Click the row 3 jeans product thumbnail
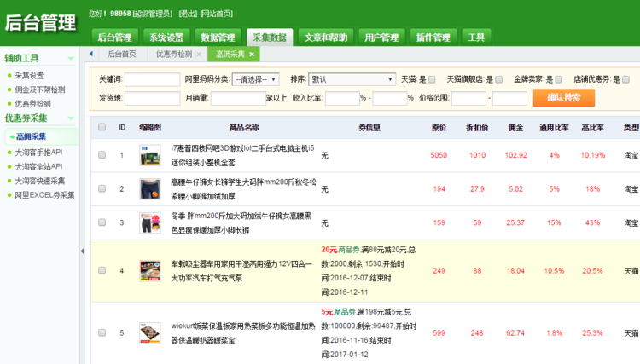 coord(150,223)
